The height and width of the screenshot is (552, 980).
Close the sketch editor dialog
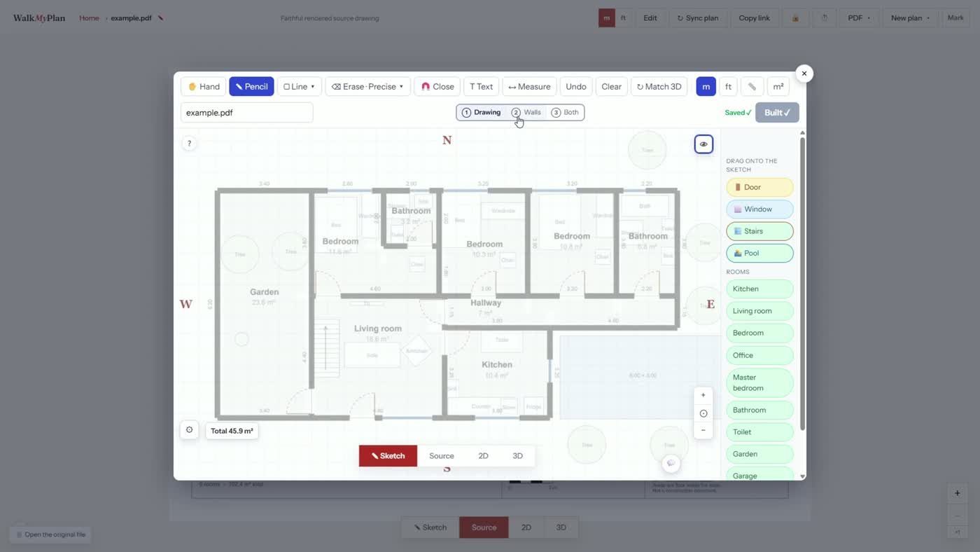(804, 74)
